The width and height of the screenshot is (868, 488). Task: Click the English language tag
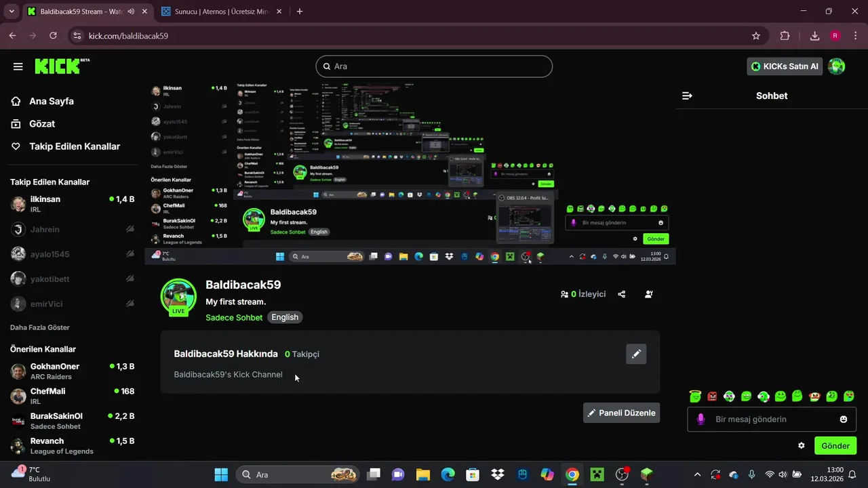(285, 317)
